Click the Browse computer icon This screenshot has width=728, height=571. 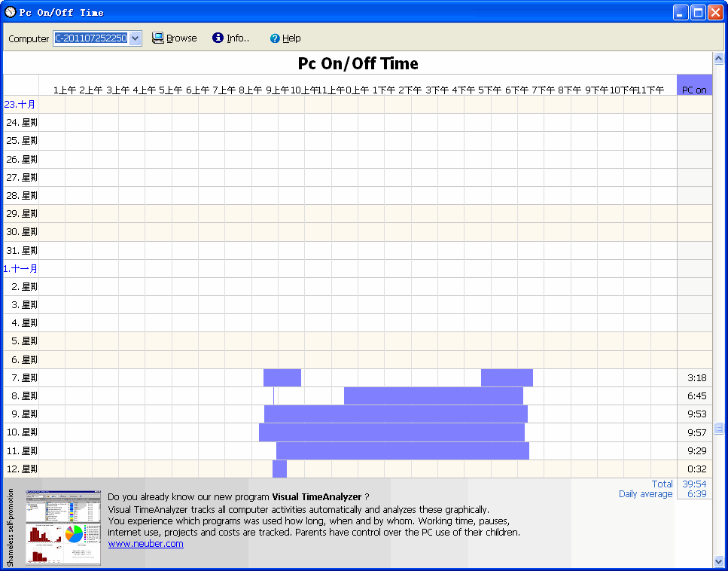(158, 38)
